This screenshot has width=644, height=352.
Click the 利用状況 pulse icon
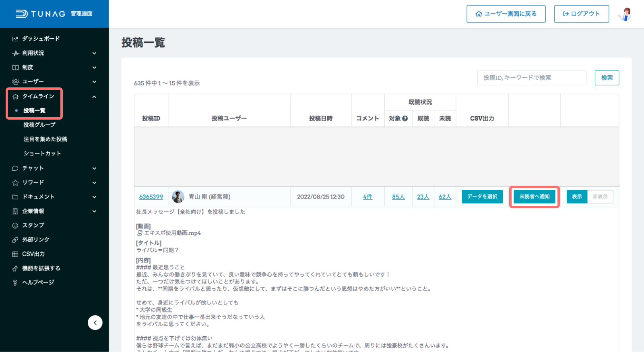point(15,53)
